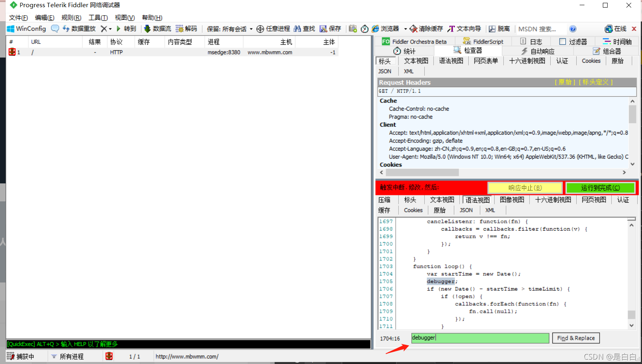Select the request 网页表单 (WebForms) tab
Viewport: 642px width, 364px height.
pos(486,61)
